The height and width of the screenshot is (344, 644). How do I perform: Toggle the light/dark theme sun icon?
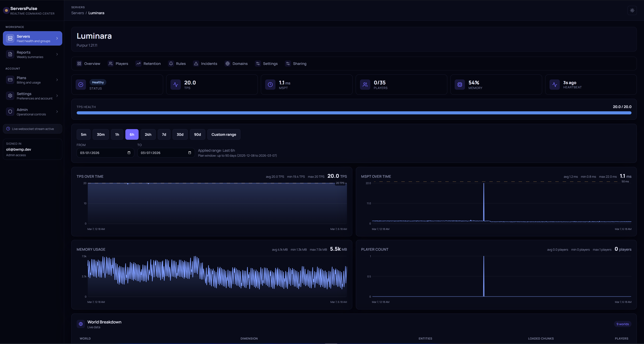pos(632,10)
